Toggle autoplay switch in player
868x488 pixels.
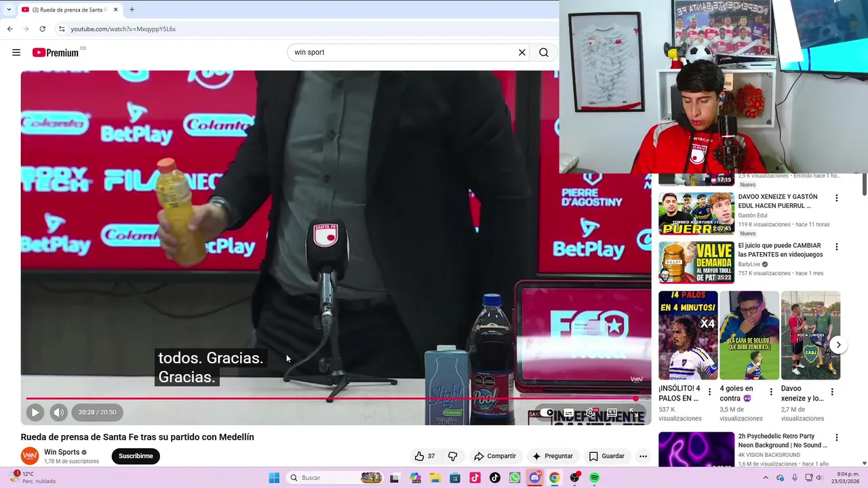click(x=549, y=413)
